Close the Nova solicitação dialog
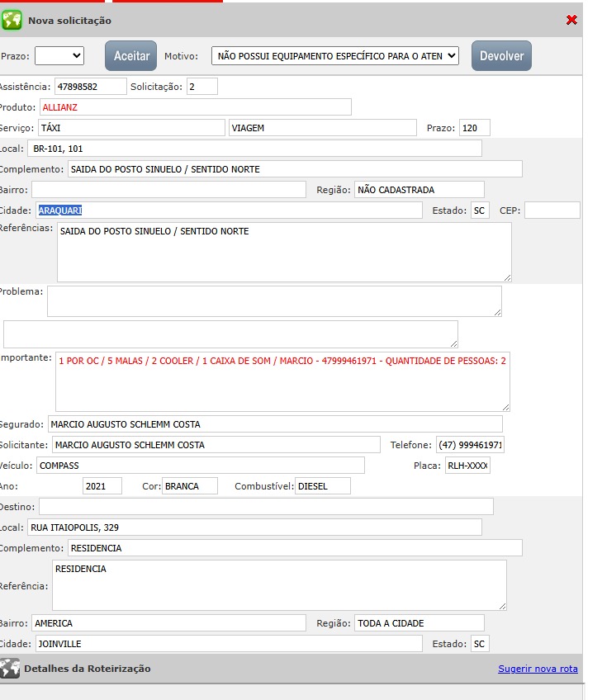602x700 pixels. (x=571, y=20)
